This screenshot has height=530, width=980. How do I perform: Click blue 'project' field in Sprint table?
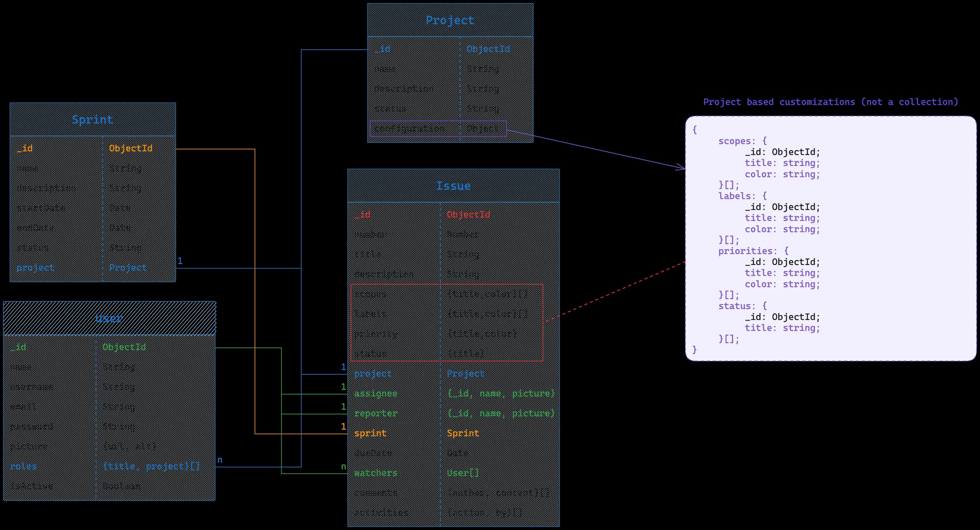click(35, 268)
